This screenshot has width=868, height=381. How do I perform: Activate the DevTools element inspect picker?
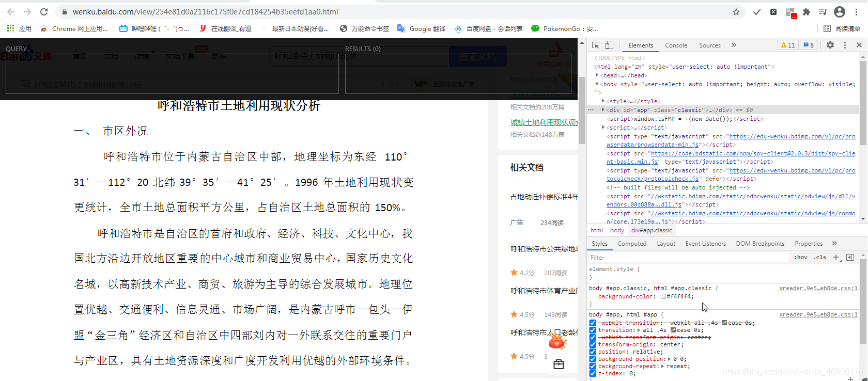pyautogui.click(x=596, y=45)
